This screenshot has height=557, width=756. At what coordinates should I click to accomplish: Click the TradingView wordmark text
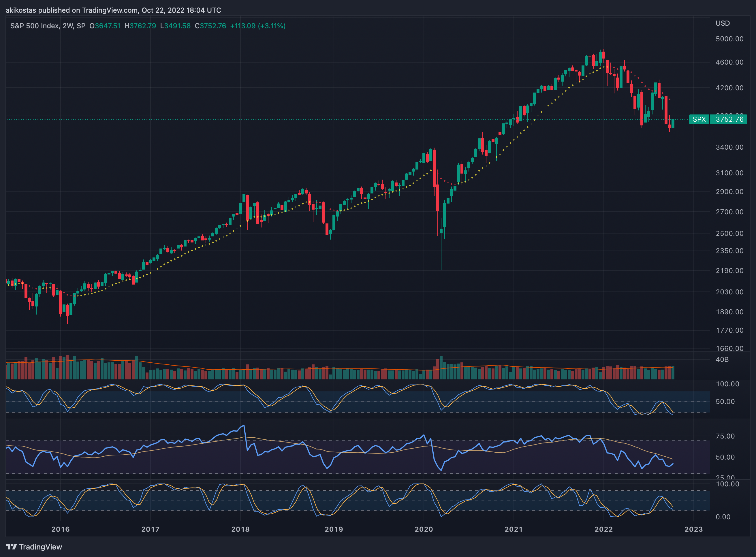click(x=40, y=547)
